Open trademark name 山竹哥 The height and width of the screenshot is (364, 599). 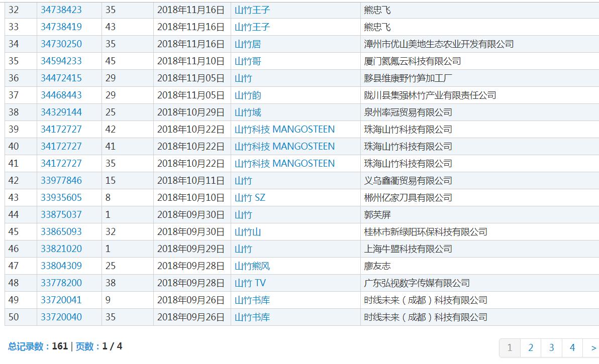tap(248, 61)
